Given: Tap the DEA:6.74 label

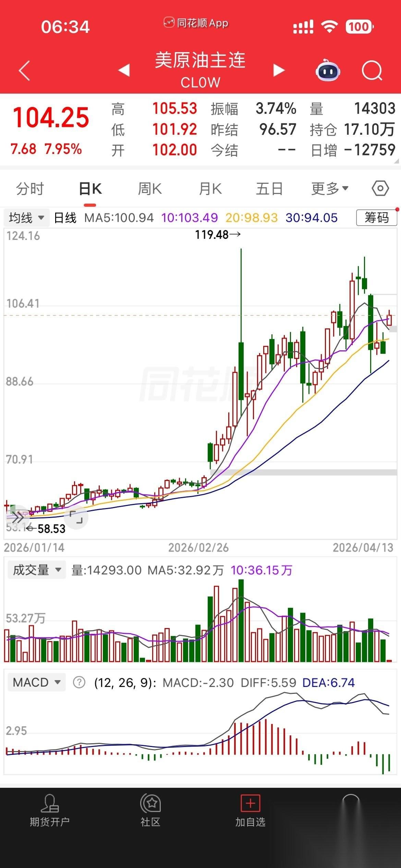Looking at the screenshot, I should click(328, 683).
